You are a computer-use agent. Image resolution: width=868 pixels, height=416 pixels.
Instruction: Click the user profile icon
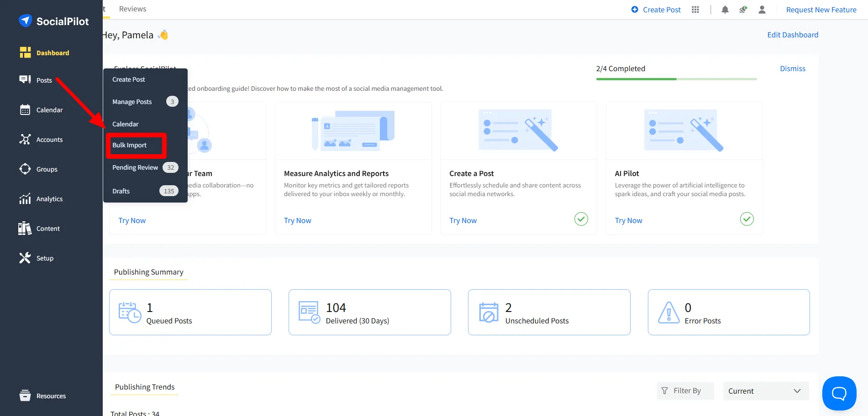762,9
